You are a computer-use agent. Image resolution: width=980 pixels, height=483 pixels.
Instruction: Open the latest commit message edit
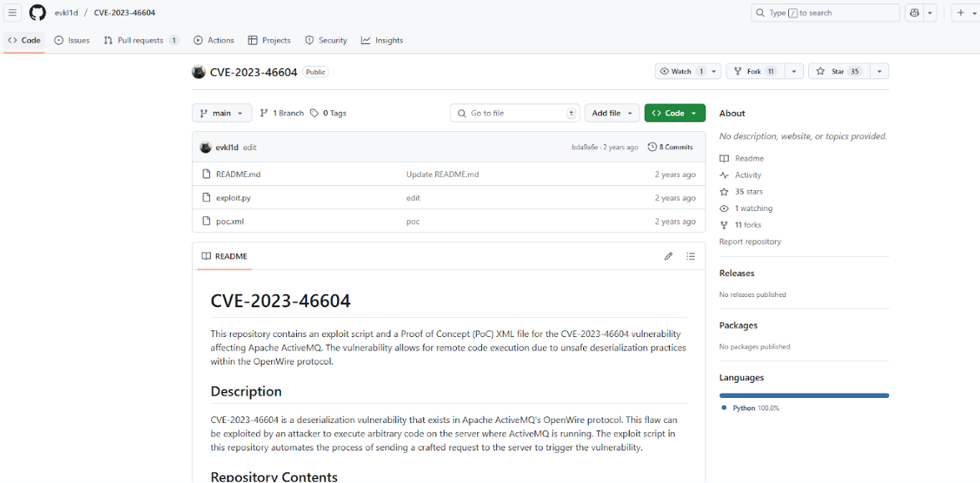tap(250, 148)
